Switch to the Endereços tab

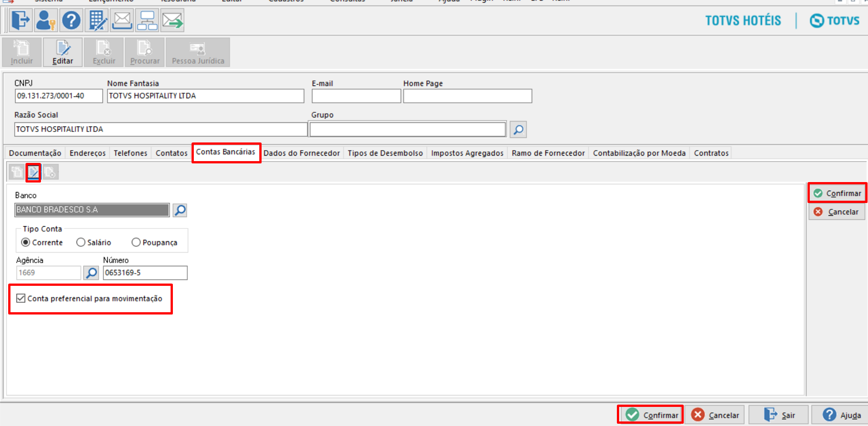(87, 153)
